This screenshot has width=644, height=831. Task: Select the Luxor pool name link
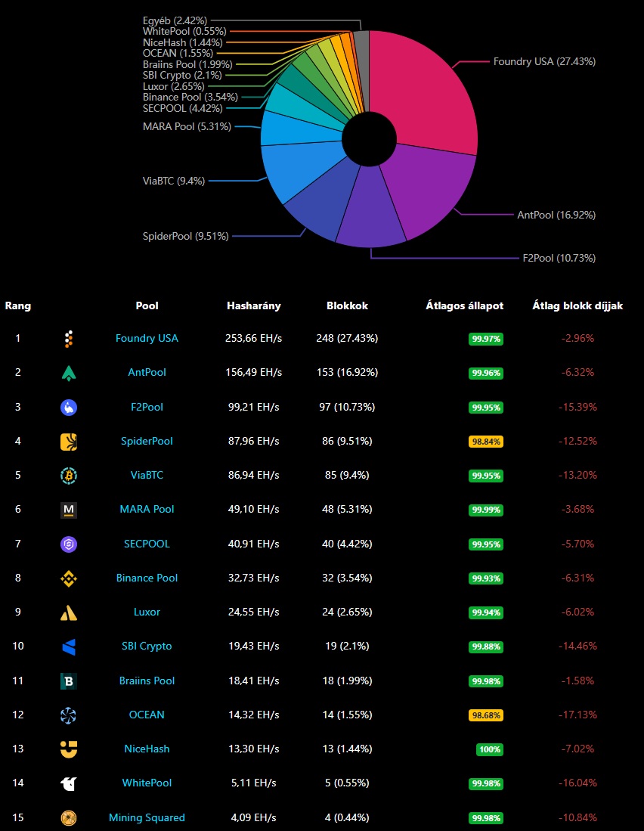pyautogui.click(x=147, y=612)
